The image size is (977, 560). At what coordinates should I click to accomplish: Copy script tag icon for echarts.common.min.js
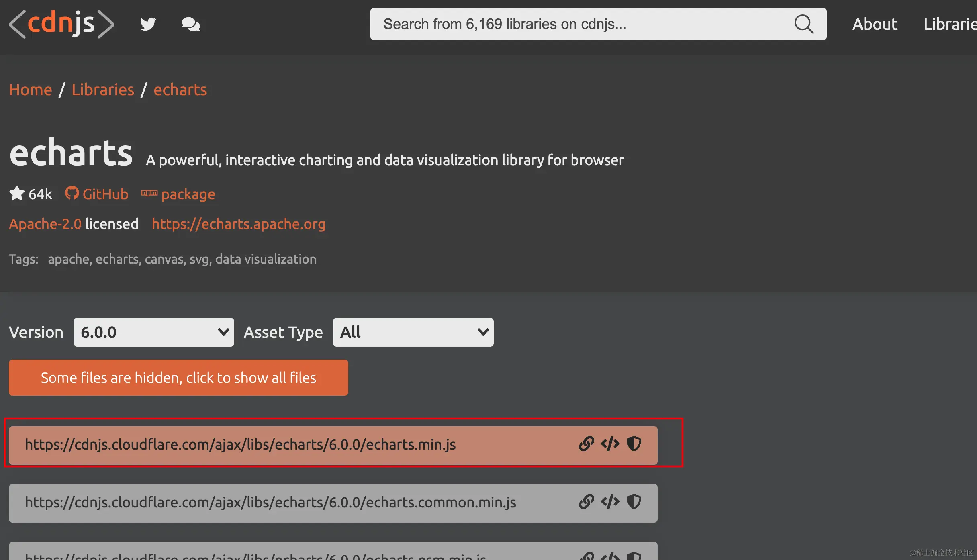610,502
